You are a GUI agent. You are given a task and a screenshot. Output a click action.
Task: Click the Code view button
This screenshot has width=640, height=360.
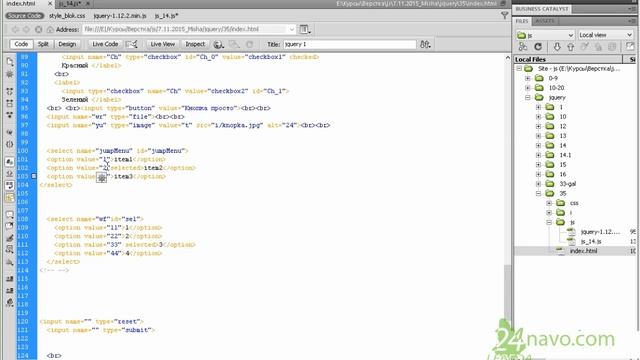pyautogui.click(x=21, y=44)
